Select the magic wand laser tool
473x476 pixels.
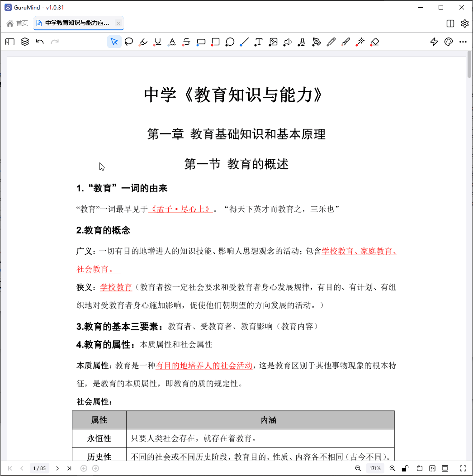pyautogui.click(x=360, y=42)
